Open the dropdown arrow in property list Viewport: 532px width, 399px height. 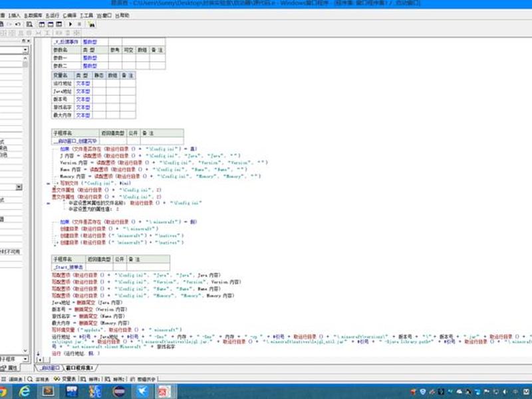click(19, 187)
